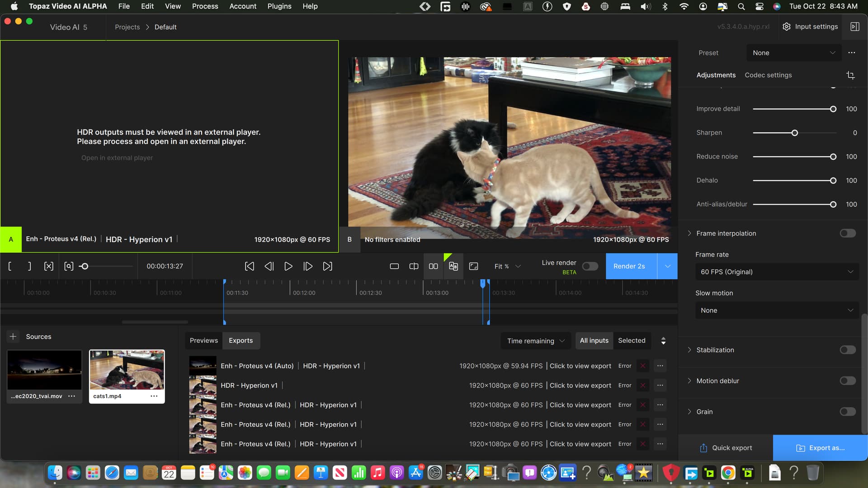
Task: Turn on Stabilization
Action: click(x=847, y=350)
